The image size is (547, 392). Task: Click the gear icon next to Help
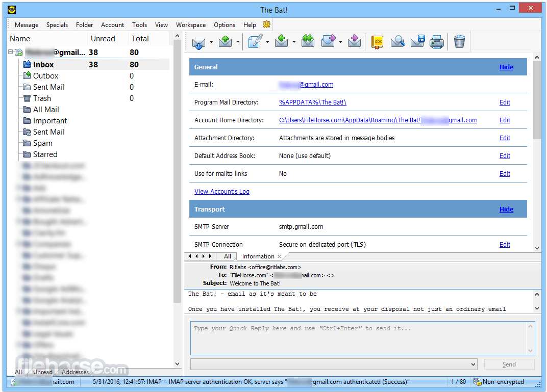(266, 24)
